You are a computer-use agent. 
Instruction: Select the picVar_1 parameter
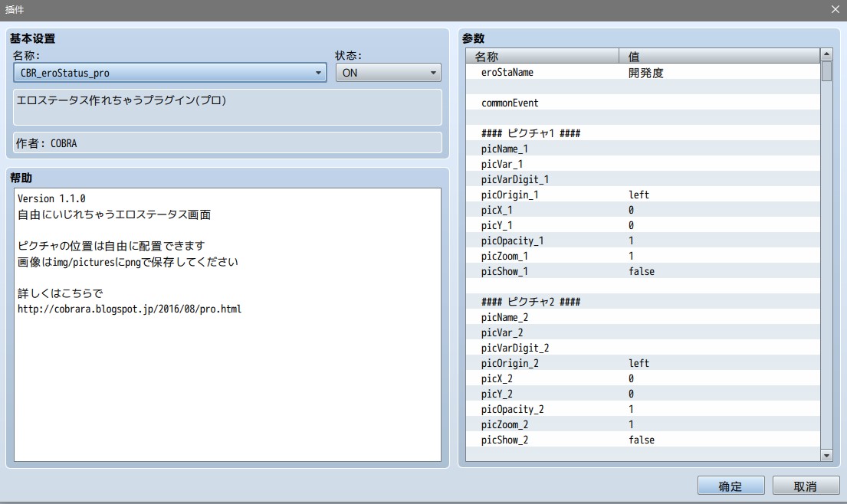643,164
